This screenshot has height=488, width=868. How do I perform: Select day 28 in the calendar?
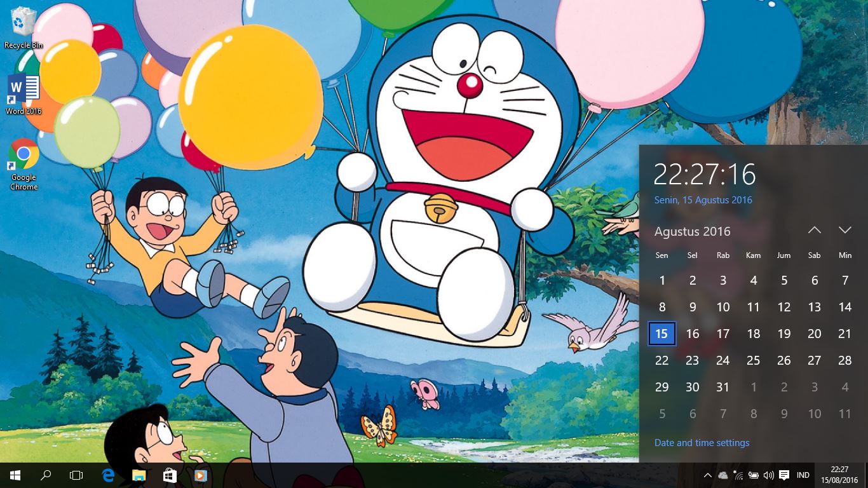coord(845,360)
